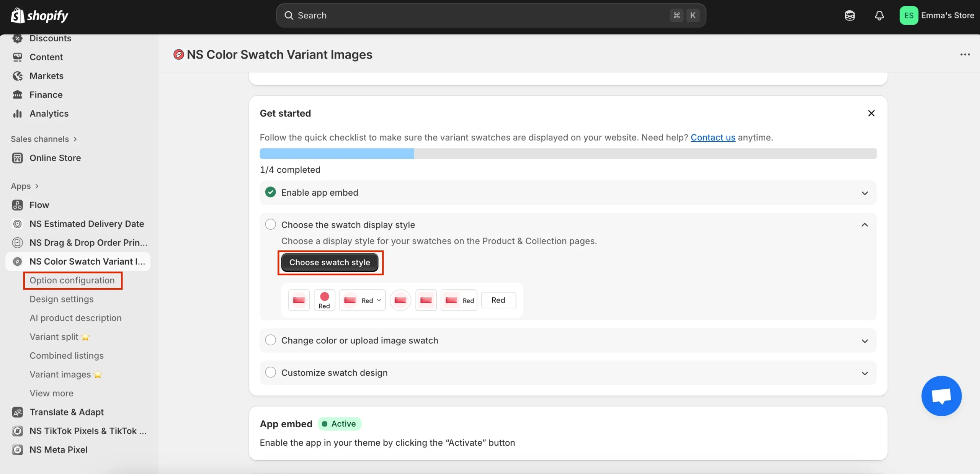Expand the Enable app embed section chevron
The height and width of the screenshot is (474, 980).
click(x=864, y=193)
